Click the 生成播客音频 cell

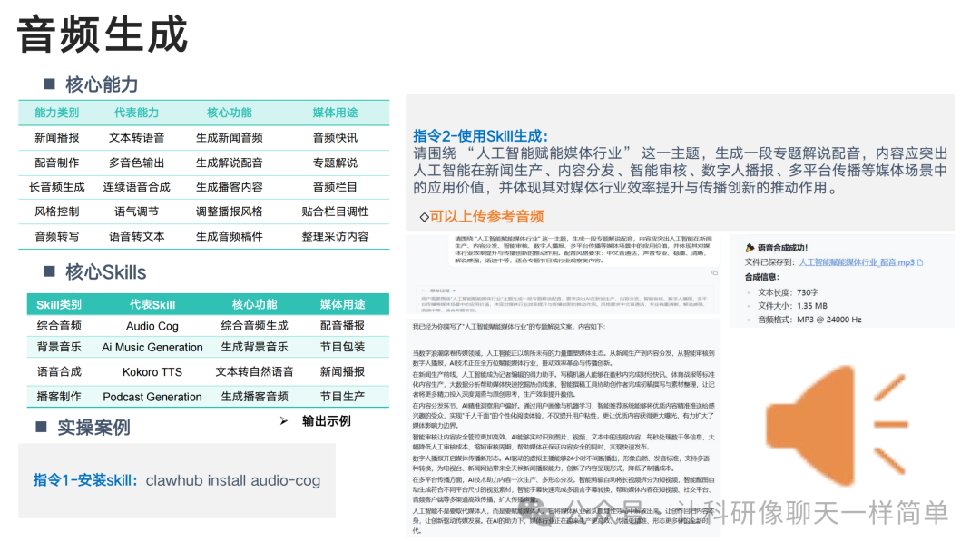pyautogui.click(x=254, y=397)
